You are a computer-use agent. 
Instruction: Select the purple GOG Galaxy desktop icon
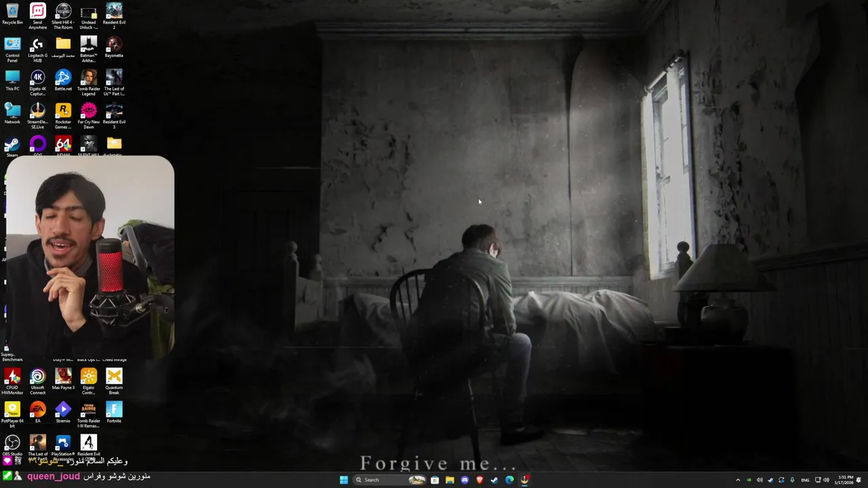[38, 144]
